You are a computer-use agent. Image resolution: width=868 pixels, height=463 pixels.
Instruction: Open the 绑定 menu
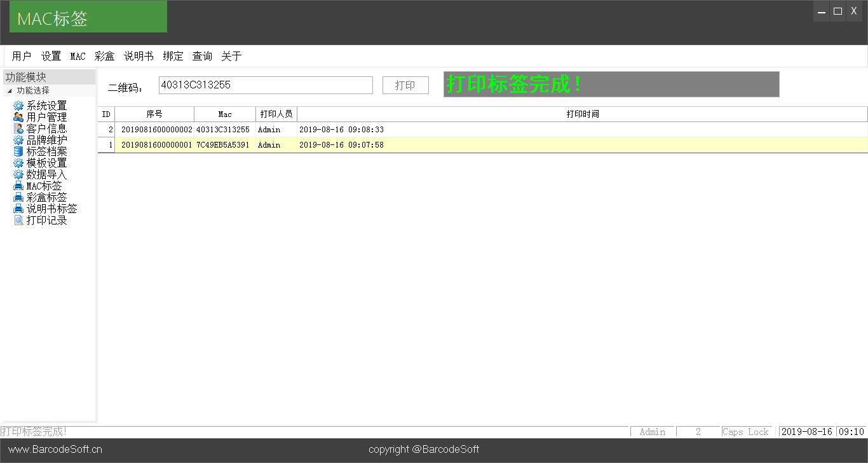pyautogui.click(x=173, y=56)
